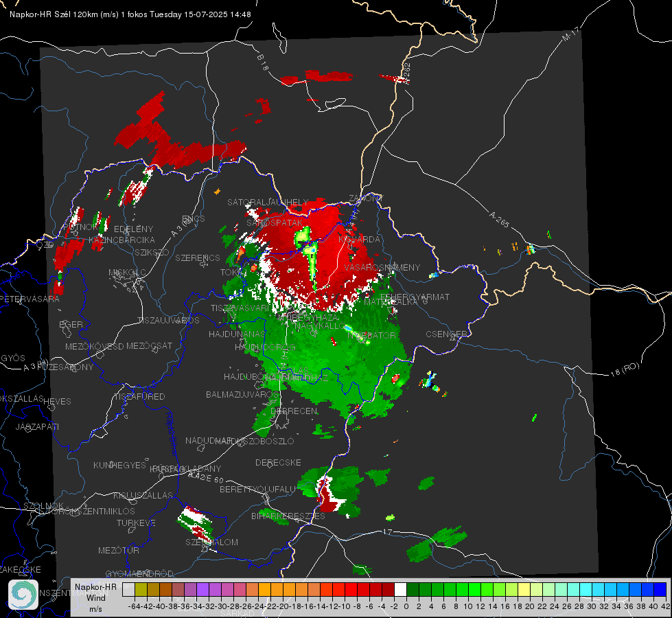Screen dimensions: 672x618
Task: Click the KISVARDA city label
Action: 360,240
